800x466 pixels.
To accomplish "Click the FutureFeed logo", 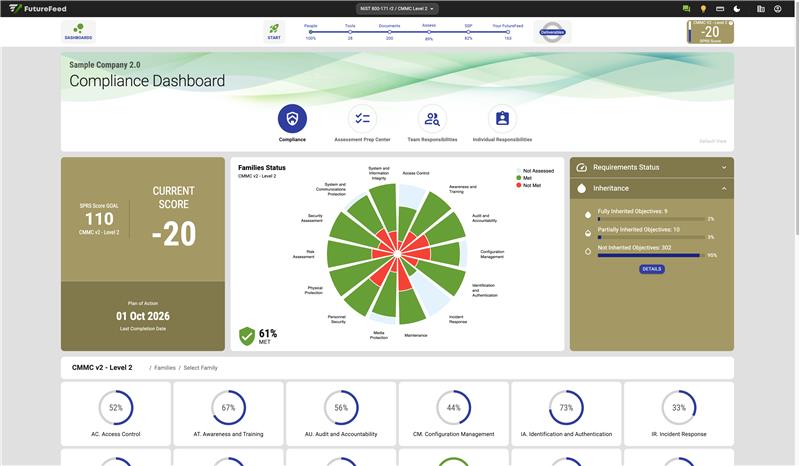I will pos(38,9).
